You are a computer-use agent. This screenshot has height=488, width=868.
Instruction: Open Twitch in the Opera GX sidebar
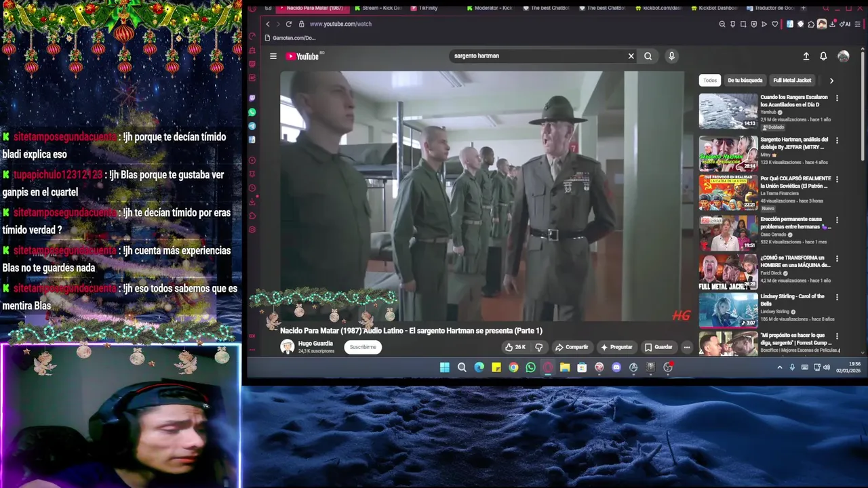point(252,98)
